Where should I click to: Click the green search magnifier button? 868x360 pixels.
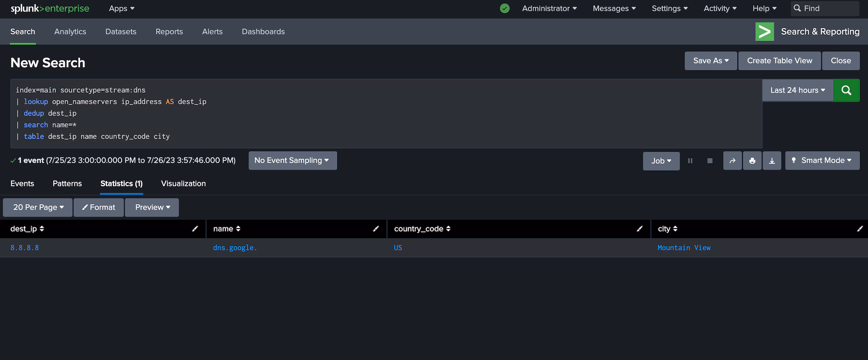tap(846, 90)
